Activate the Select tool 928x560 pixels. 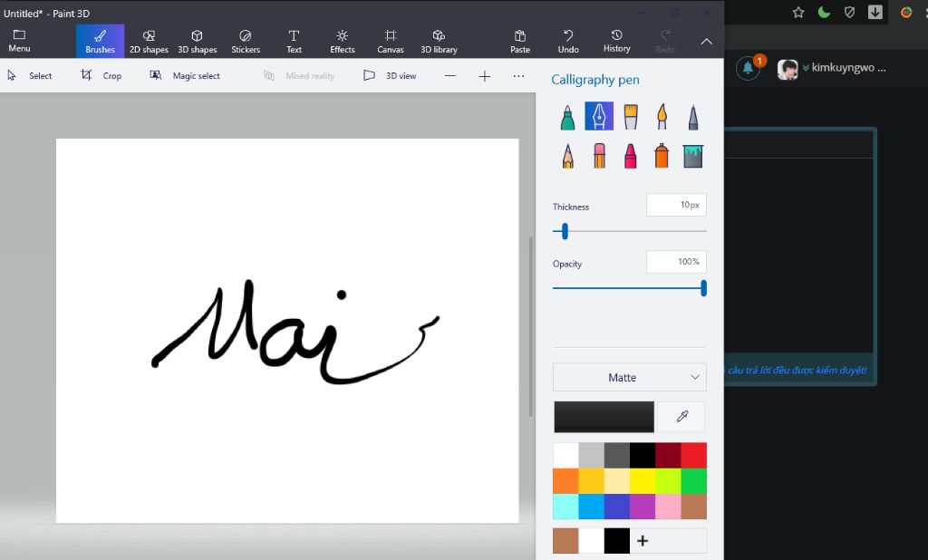tap(30, 76)
